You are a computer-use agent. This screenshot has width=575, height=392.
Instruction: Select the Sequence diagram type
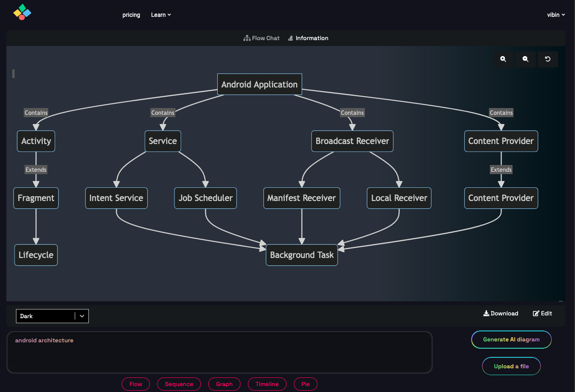(179, 384)
